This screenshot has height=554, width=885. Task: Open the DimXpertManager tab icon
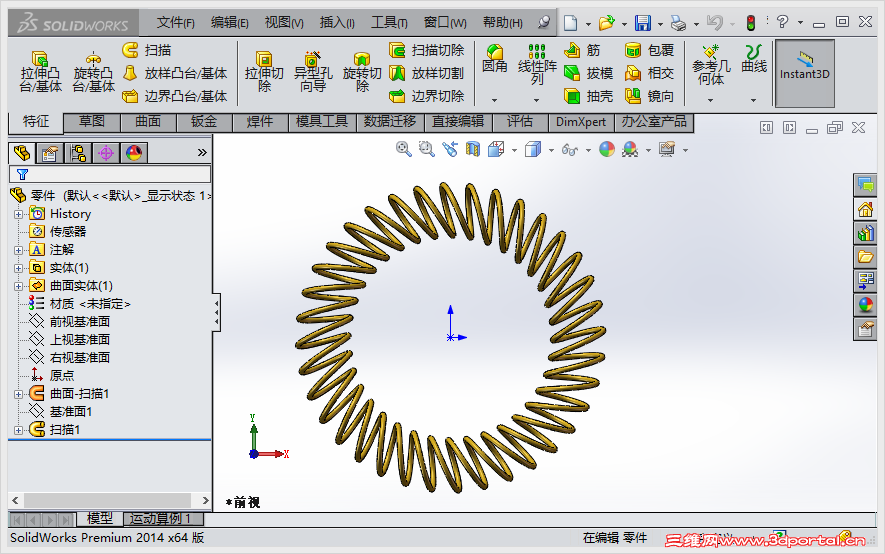coord(106,153)
